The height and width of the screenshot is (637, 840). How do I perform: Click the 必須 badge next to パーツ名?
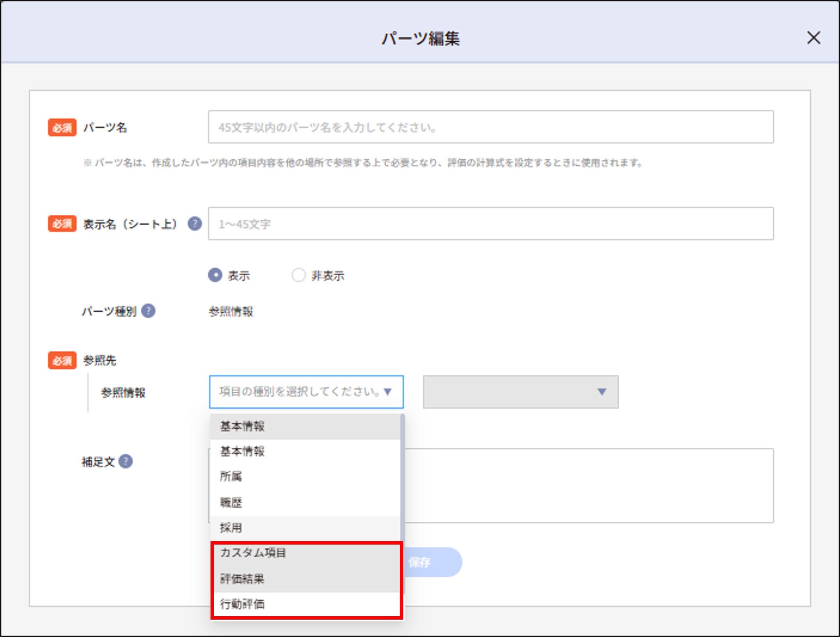(61, 128)
